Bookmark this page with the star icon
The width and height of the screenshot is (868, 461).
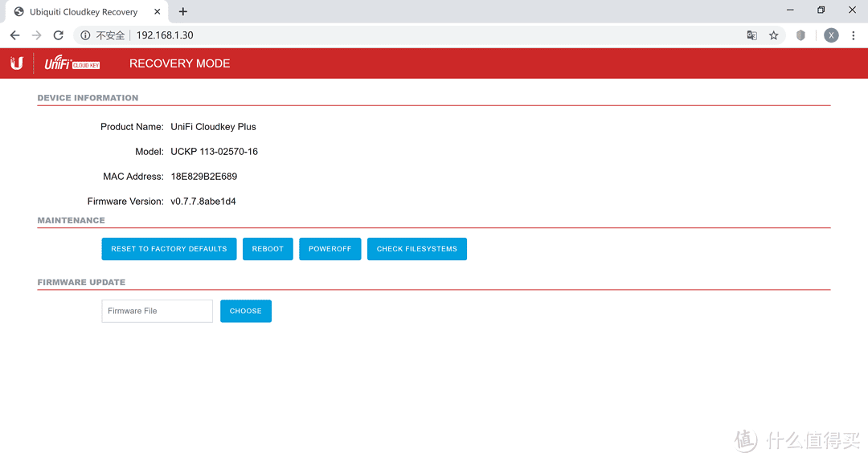click(774, 35)
